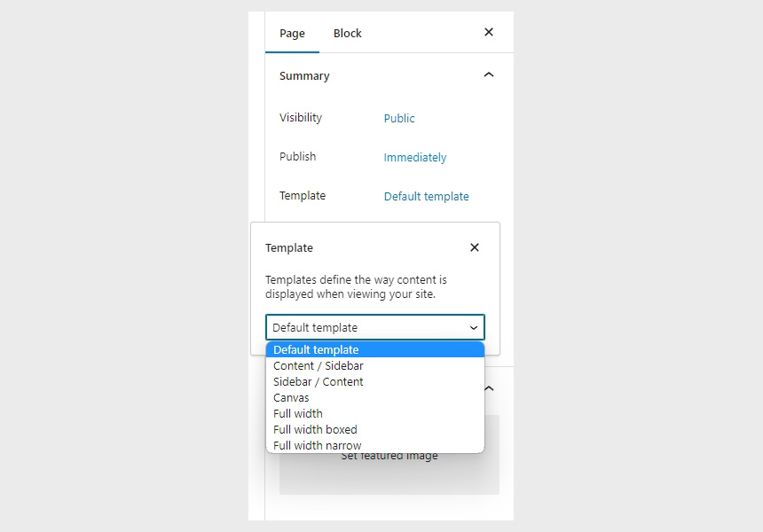763x532 pixels.
Task: Select Default template option in list
Action: pyautogui.click(x=375, y=349)
